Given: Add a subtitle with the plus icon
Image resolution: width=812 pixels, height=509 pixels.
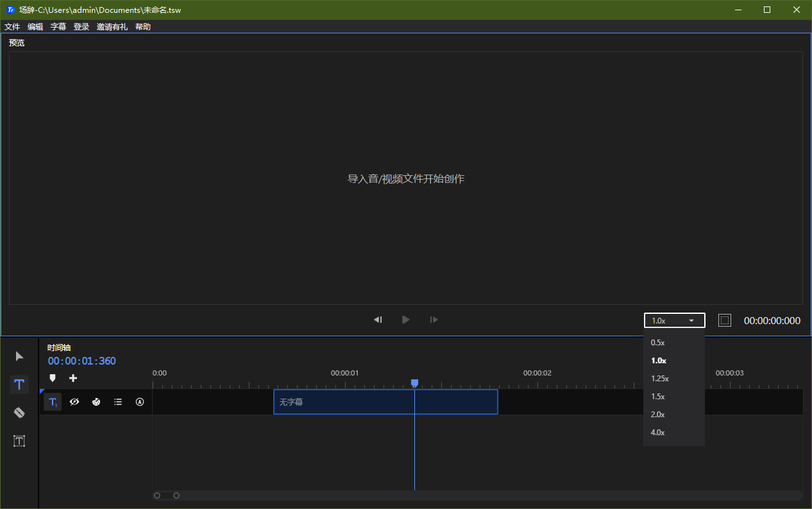Looking at the screenshot, I should (72, 378).
